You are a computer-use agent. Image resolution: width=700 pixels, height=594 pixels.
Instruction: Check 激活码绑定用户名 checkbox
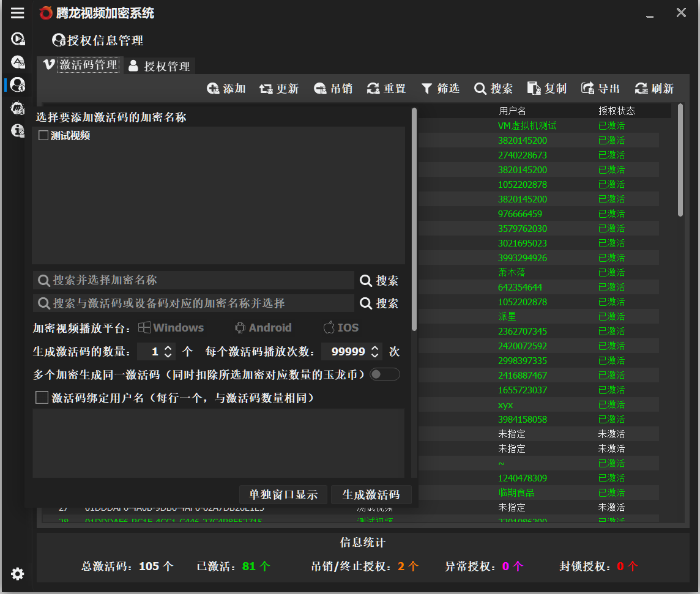point(42,397)
